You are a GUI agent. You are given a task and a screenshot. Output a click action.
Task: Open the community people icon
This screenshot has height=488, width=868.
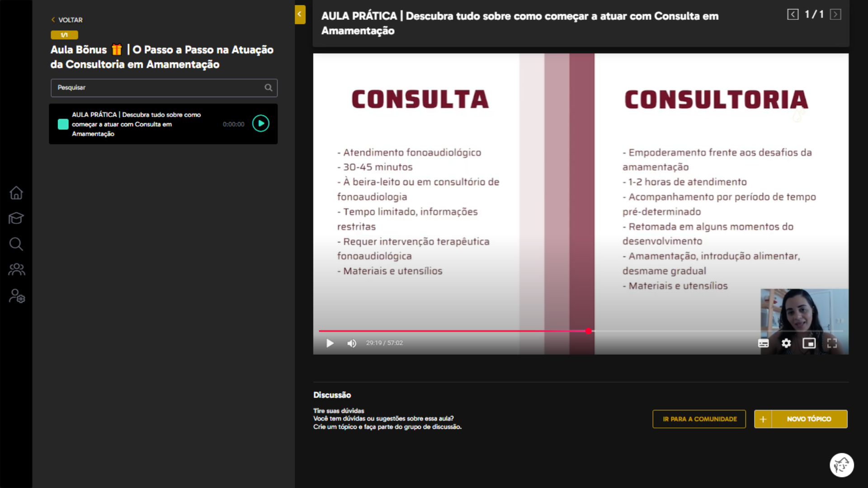click(16, 269)
